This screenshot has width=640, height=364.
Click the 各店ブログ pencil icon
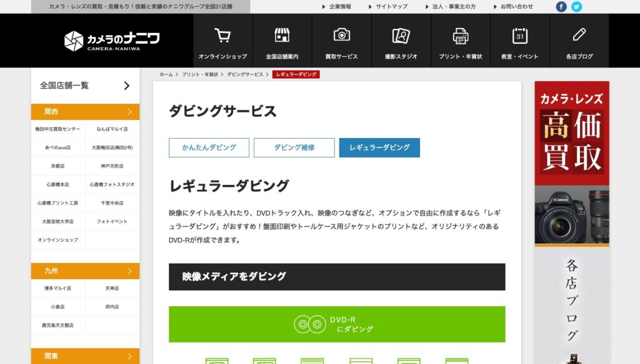pos(578,34)
